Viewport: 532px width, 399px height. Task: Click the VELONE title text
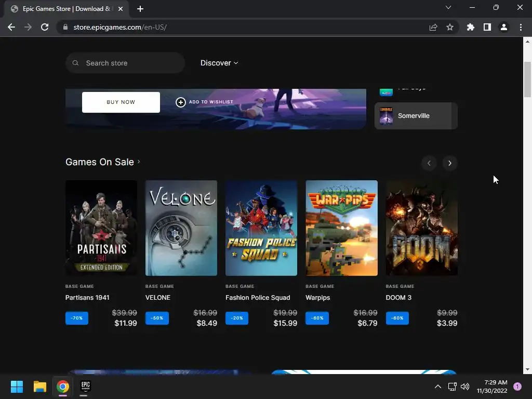(158, 298)
